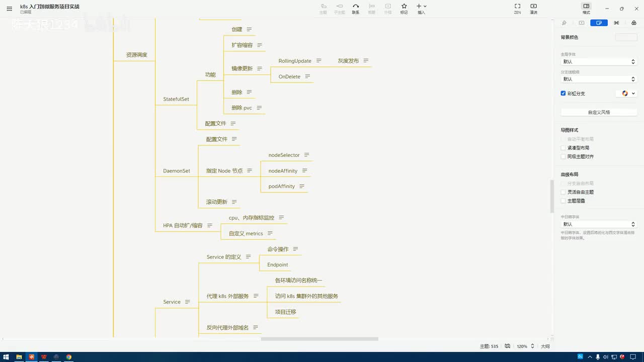Select the map format tab

pos(599,23)
